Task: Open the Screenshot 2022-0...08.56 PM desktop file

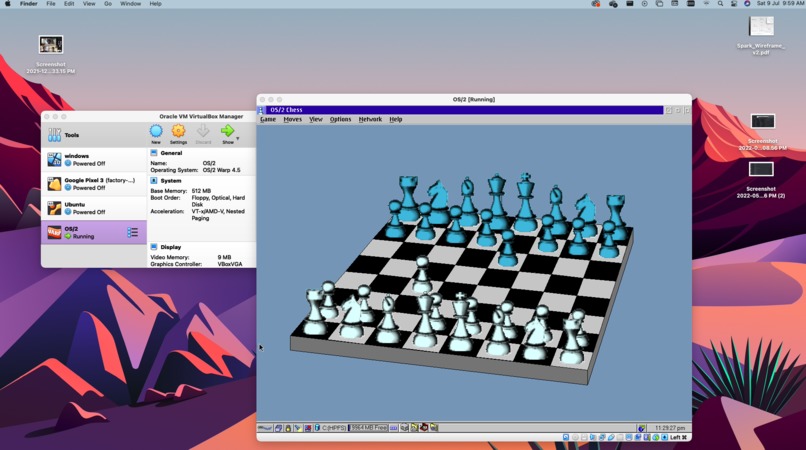Action: [762, 132]
